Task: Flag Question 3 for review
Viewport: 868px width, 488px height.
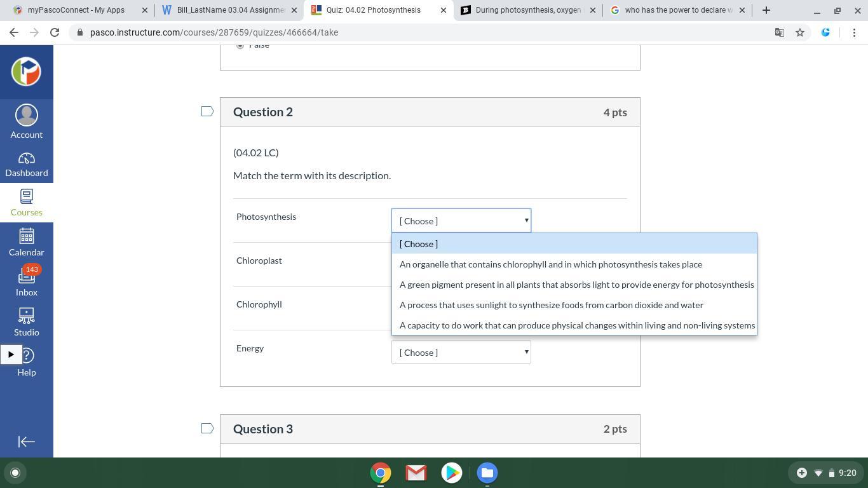Action: click(207, 428)
